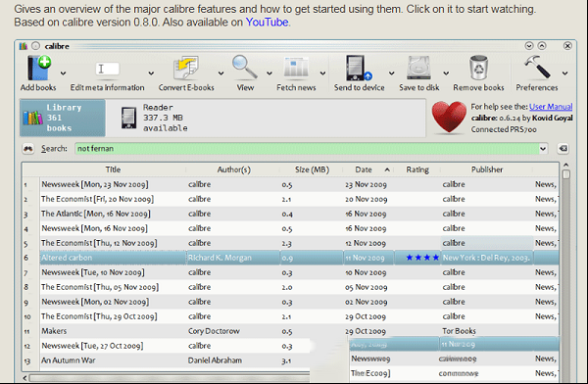Open the View magnifier tool
588x384 pixels.
244,68
